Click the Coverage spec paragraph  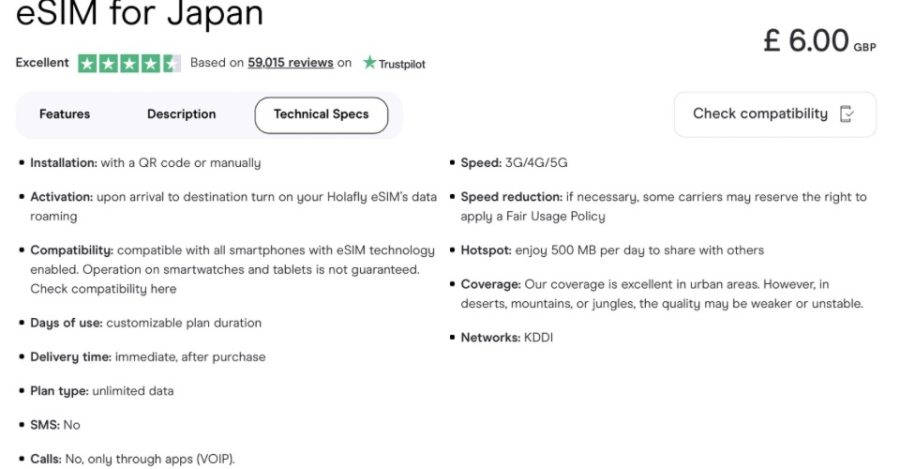pos(662,294)
